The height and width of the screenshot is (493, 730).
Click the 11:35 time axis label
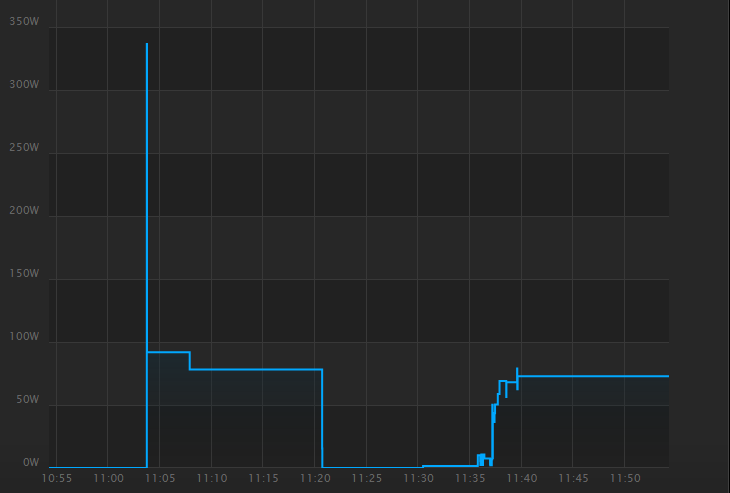tap(470, 479)
